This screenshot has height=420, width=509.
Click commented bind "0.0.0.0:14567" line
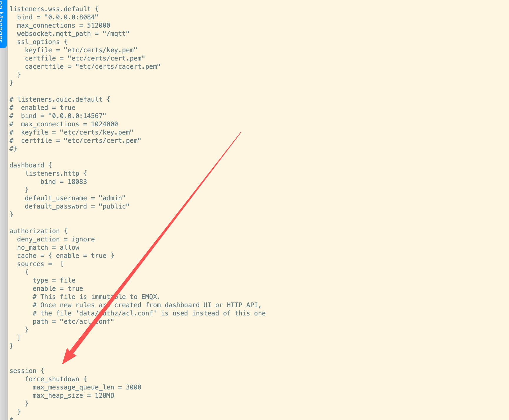(x=58, y=116)
